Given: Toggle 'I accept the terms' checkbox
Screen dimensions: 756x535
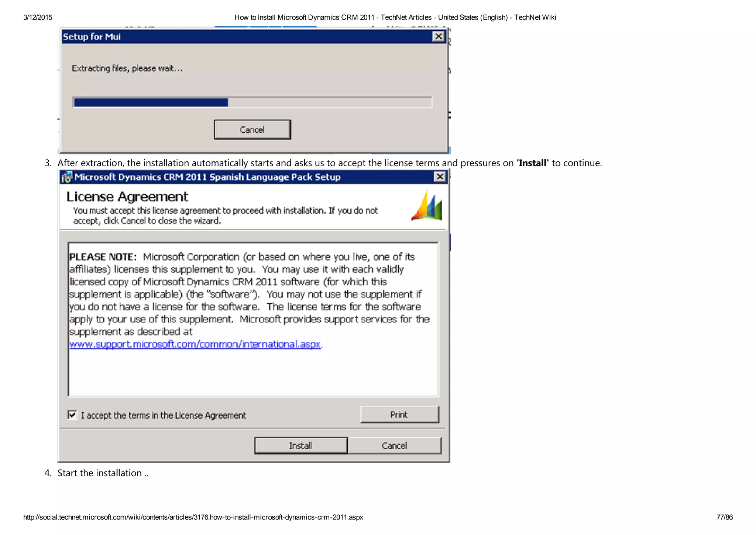Looking at the screenshot, I should (x=72, y=415).
